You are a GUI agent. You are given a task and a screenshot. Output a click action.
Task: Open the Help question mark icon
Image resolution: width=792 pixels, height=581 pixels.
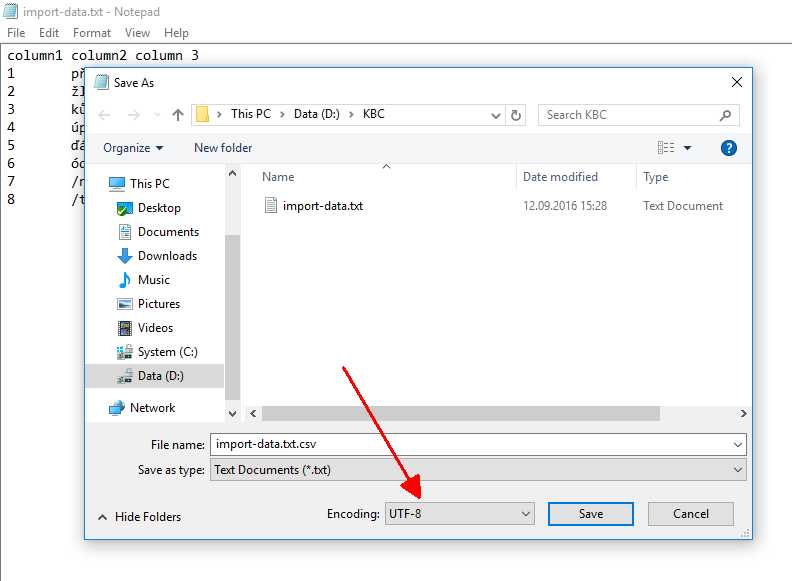tap(728, 148)
